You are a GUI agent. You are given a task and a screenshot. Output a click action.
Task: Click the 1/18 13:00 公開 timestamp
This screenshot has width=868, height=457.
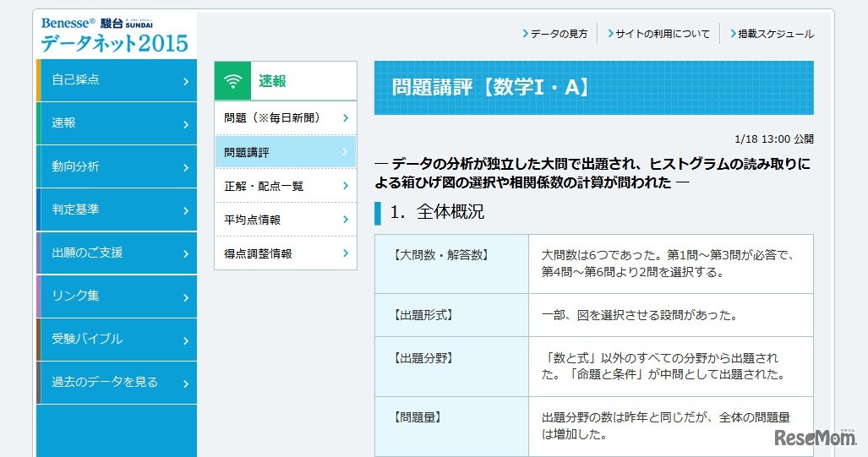click(774, 139)
